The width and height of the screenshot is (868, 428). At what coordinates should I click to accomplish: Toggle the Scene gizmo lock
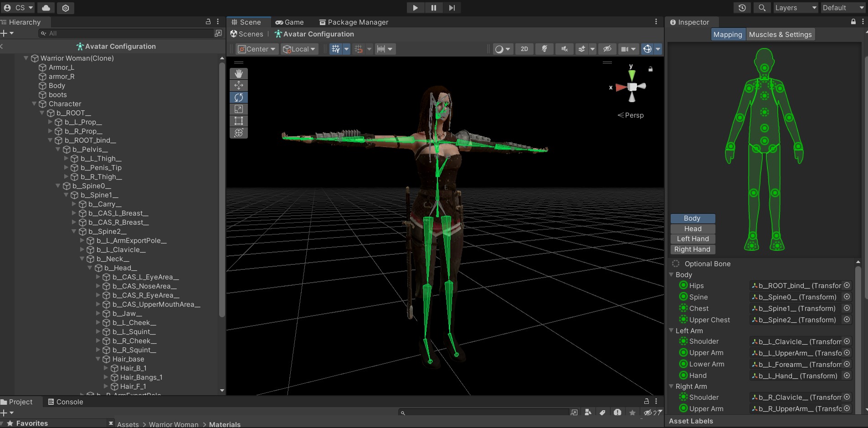[651, 69]
